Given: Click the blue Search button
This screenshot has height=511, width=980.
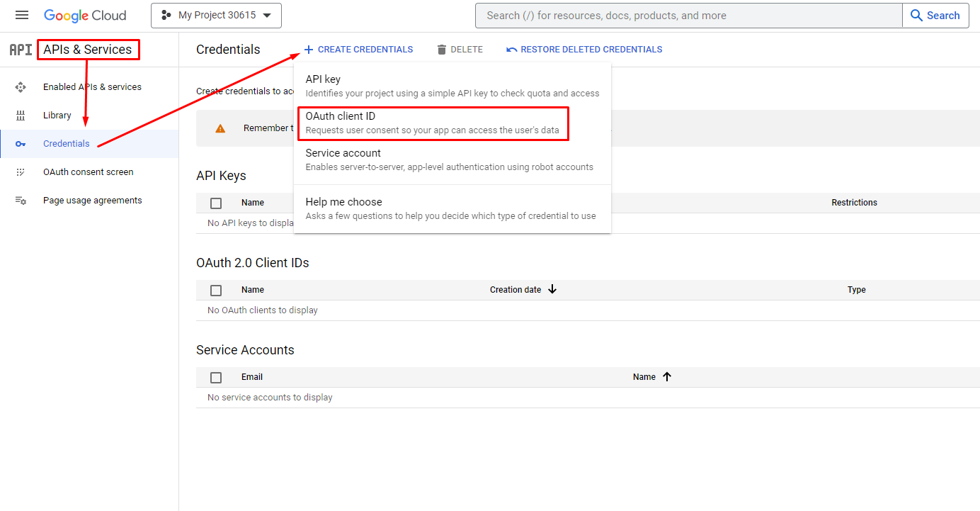Looking at the screenshot, I should (935, 16).
